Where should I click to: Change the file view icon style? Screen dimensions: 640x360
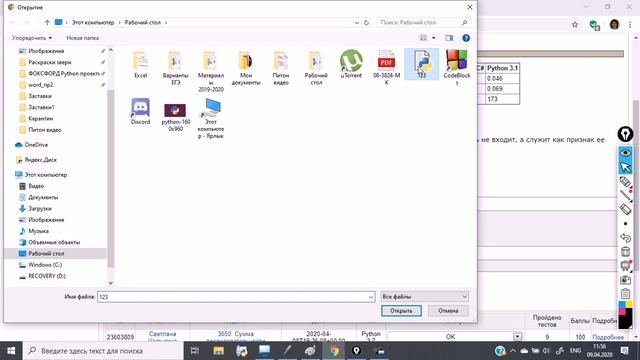[423, 38]
